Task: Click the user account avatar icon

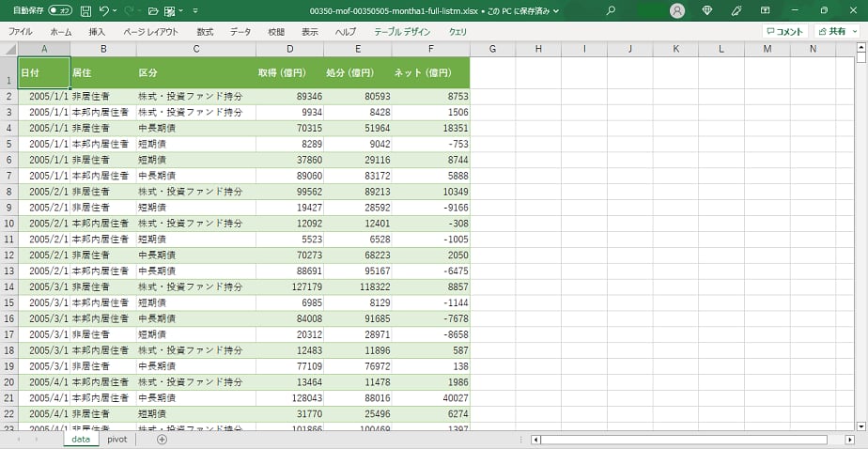Action: click(677, 10)
